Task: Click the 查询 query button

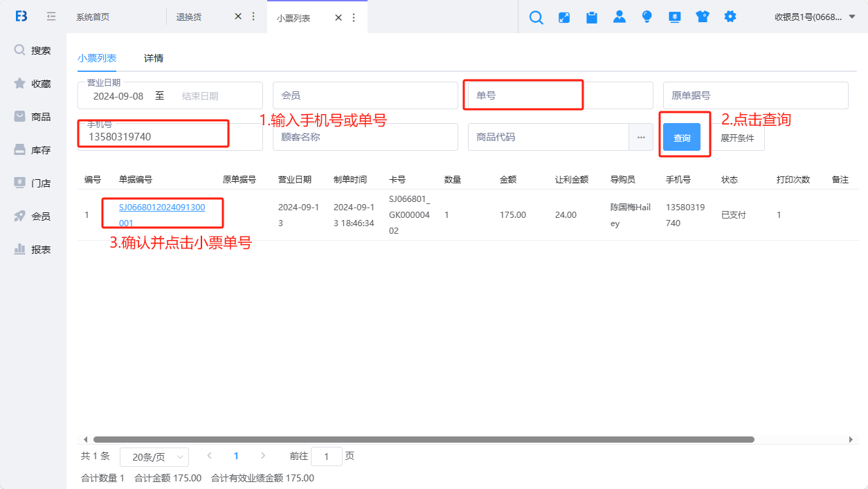Action: tap(682, 138)
